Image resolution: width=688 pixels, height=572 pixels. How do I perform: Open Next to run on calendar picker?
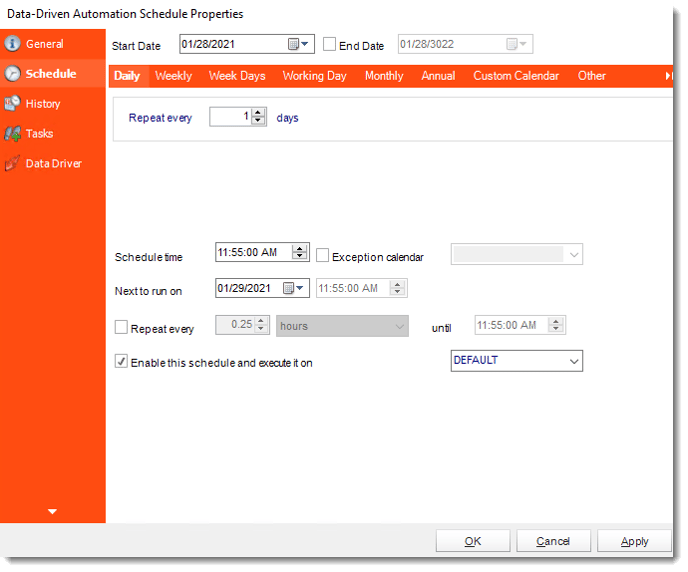tap(293, 288)
